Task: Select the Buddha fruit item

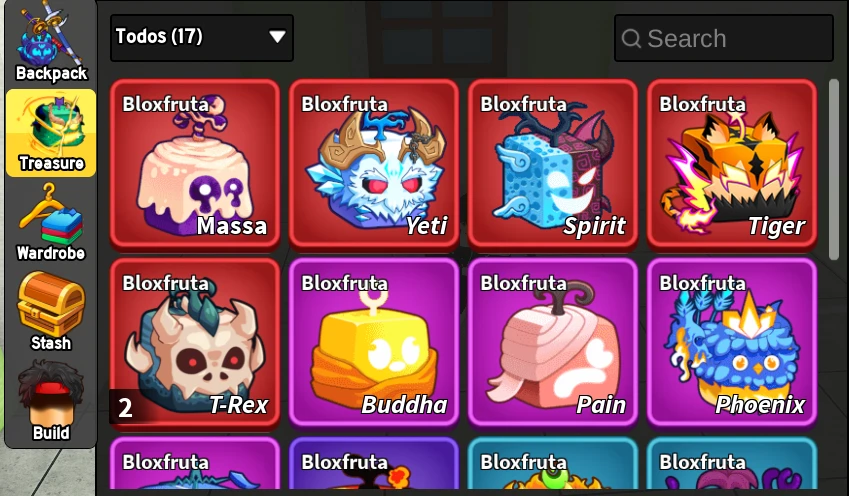Action: tap(374, 344)
